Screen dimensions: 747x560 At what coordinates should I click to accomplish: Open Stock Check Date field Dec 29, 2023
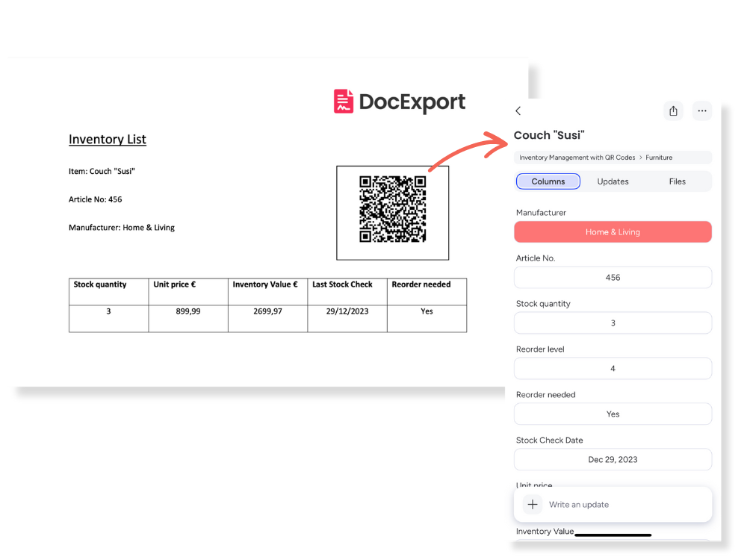(613, 459)
